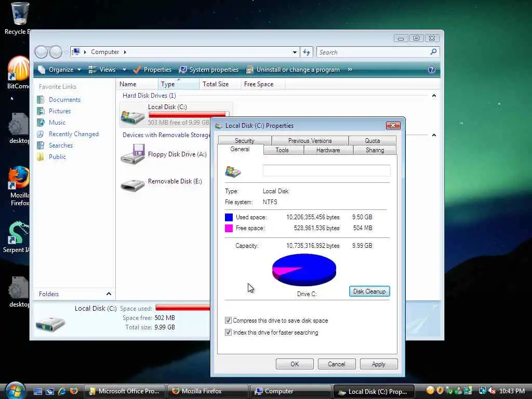
Task: Click the muted volume tray icon
Action: point(491,391)
